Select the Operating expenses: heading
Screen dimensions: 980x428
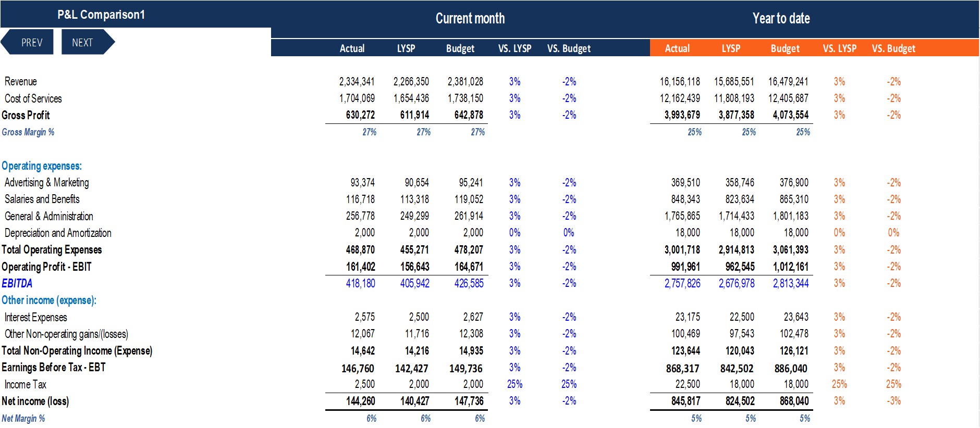(42, 166)
